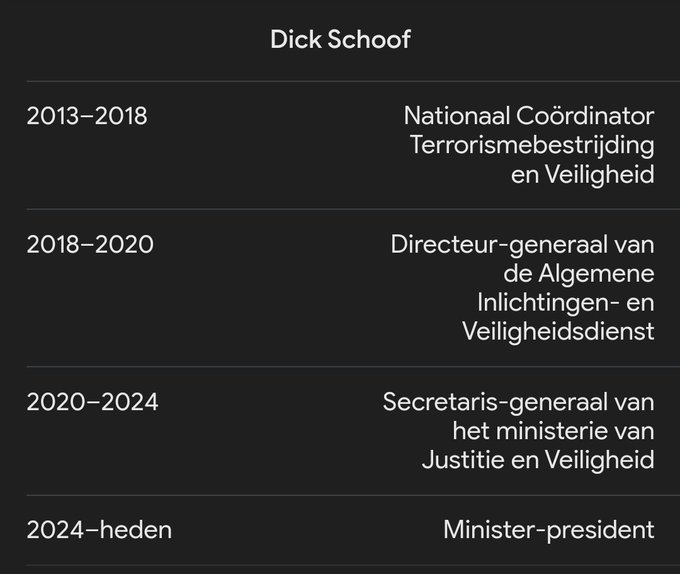Screen dimensions: 680x574
Task: Click the word "Terrorismebestrijding"
Action: pos(532,145)
